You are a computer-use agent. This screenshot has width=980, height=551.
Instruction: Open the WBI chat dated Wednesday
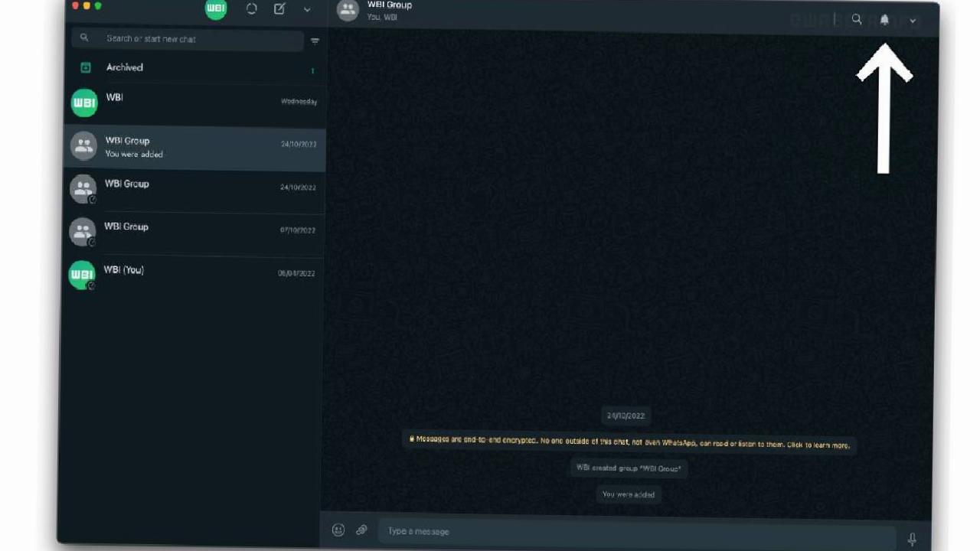[194, 103]
